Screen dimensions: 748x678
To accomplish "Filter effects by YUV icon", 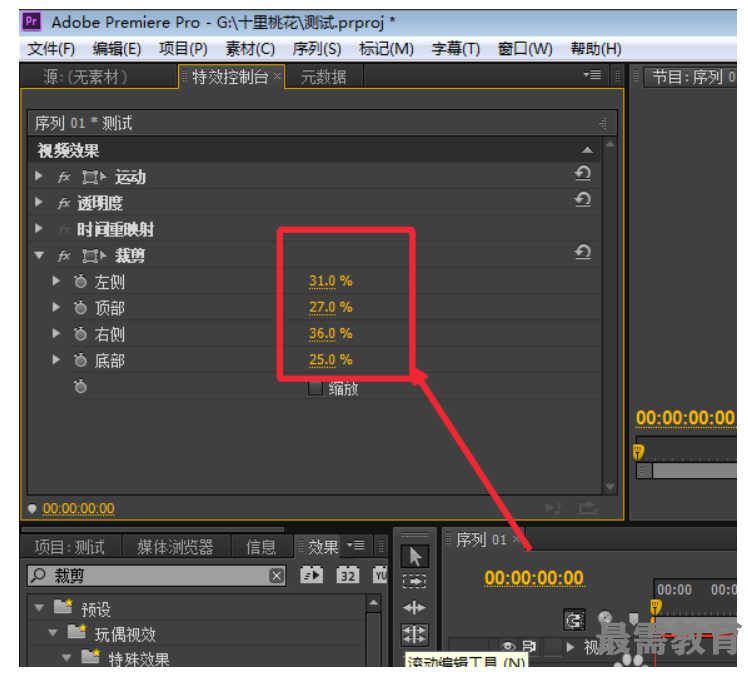I will pyautogui.click(x=380, y=575).
